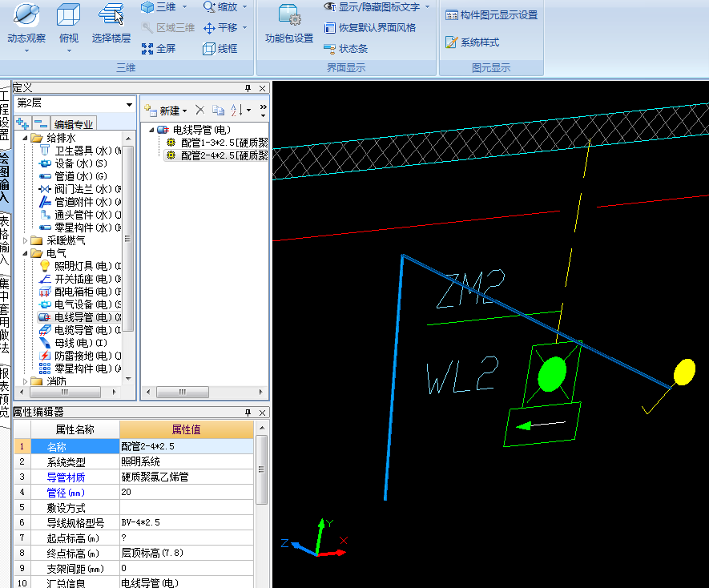This screenshot has height=588, width=709.
Task: Switch to the 报表预览 side tab
Action: point(5,393)
